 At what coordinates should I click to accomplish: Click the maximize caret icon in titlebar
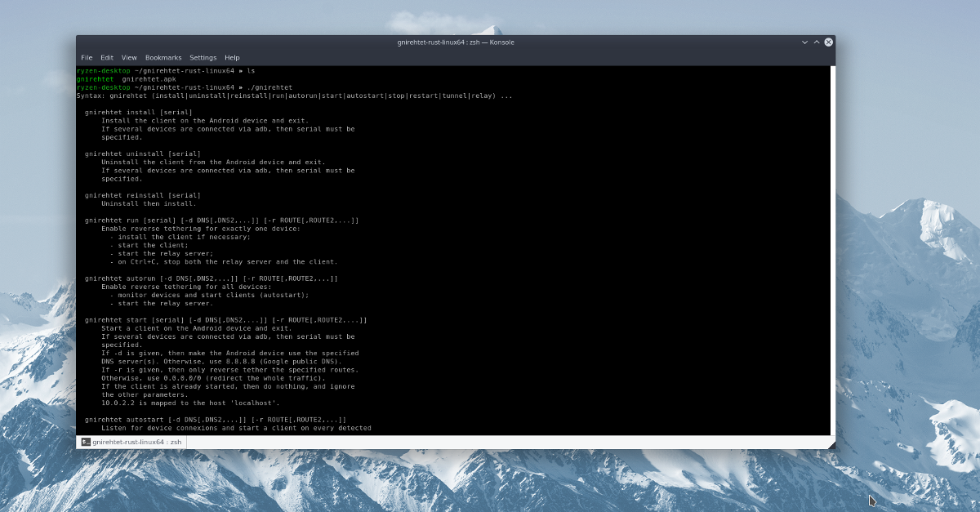[x=816, y=42]
